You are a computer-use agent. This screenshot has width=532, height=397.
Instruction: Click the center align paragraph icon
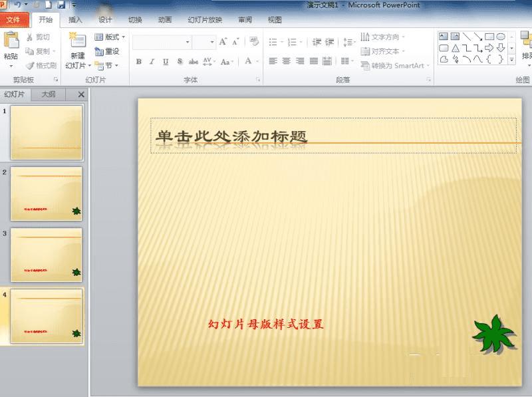(287, 61)
